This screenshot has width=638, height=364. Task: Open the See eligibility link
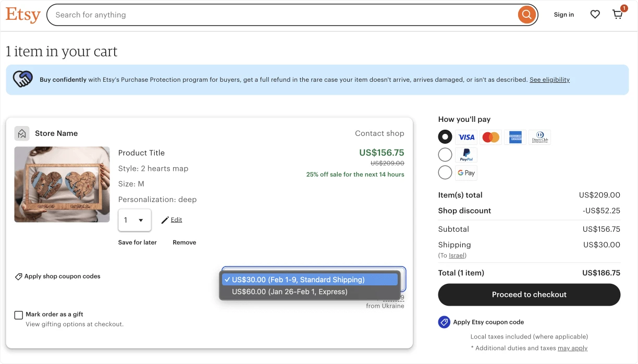point(549,80)
